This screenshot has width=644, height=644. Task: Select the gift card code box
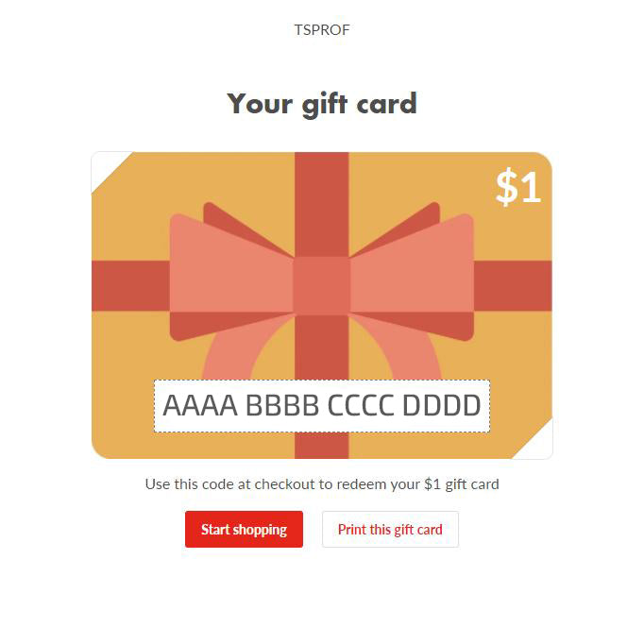(x=322, y=406)
